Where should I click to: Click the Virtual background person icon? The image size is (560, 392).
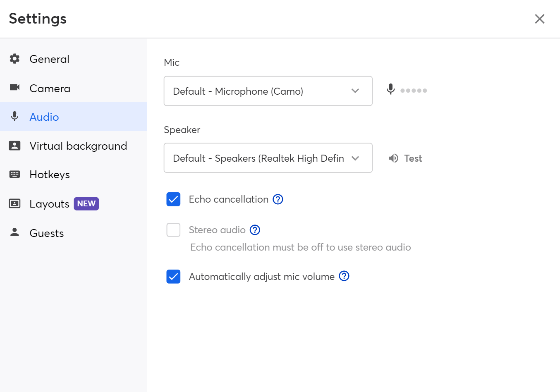[15, 146]
